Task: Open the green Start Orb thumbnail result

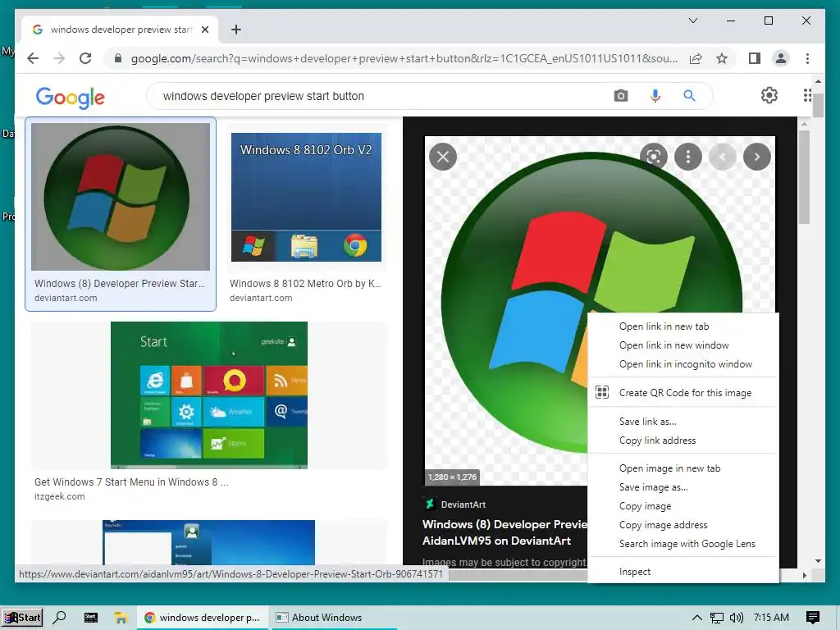Action: tap(121, 197)
